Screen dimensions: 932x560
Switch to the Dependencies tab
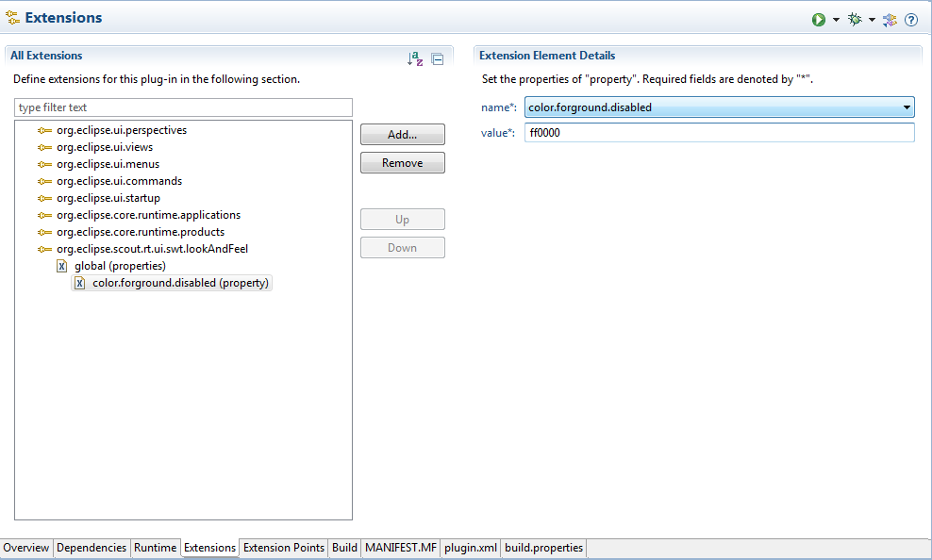click(92, 548)
